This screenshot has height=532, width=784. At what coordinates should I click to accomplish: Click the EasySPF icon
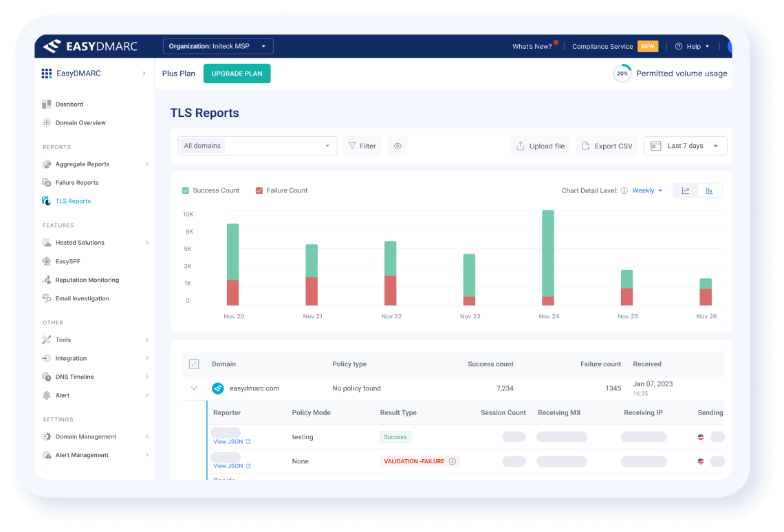click(47, 261)
